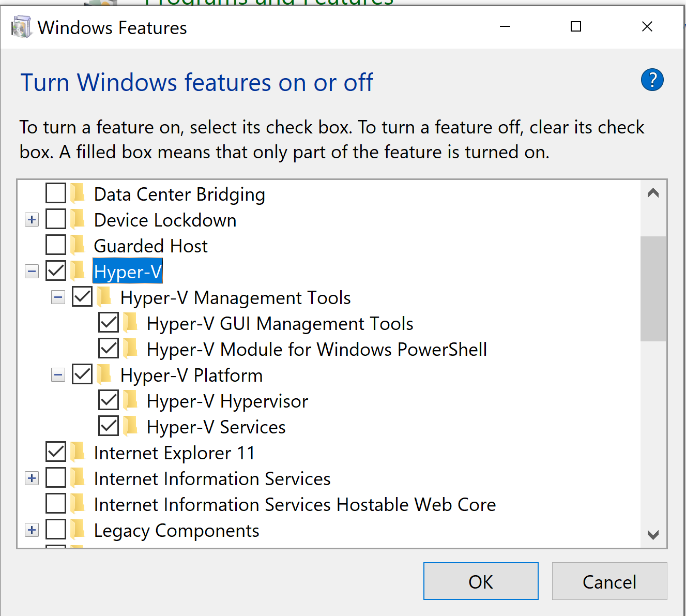686x616 pixels.
Task: Click the blue help question mark icon
Action: 652,80
